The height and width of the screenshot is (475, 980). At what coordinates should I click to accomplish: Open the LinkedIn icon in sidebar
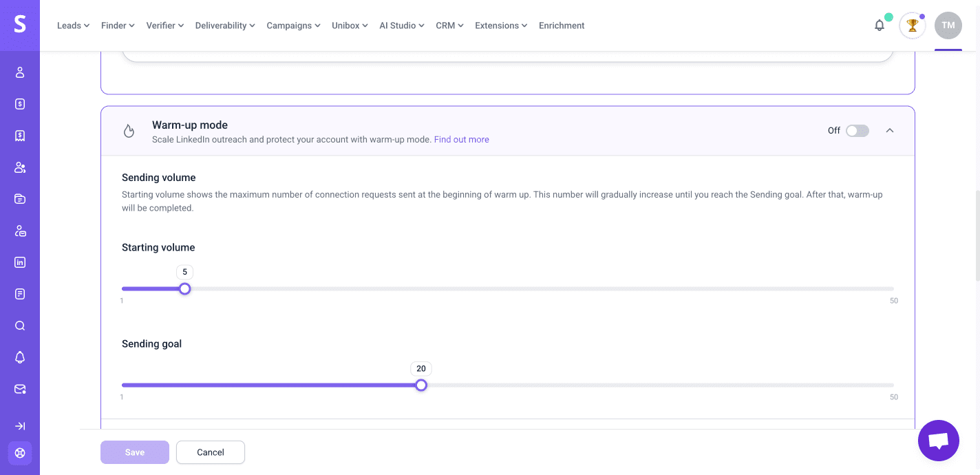pos(20,262)
